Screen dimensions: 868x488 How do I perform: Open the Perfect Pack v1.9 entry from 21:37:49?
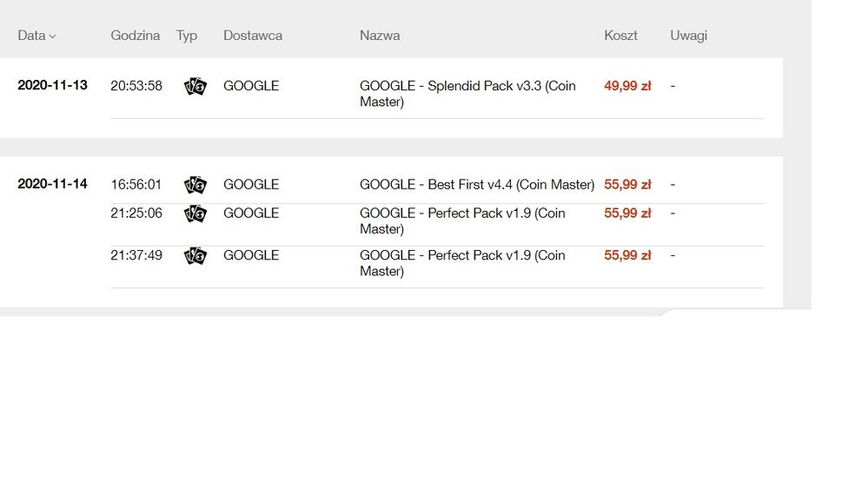pos(462,263)
